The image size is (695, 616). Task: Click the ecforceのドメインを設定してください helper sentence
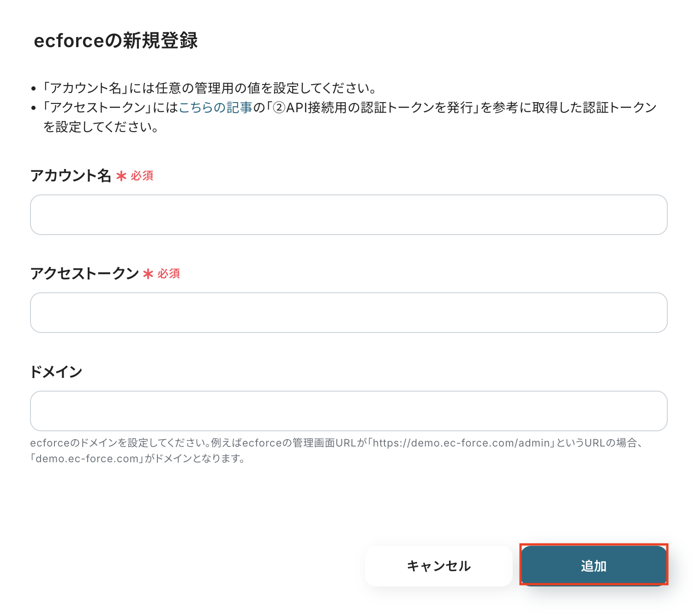point(120,443)
